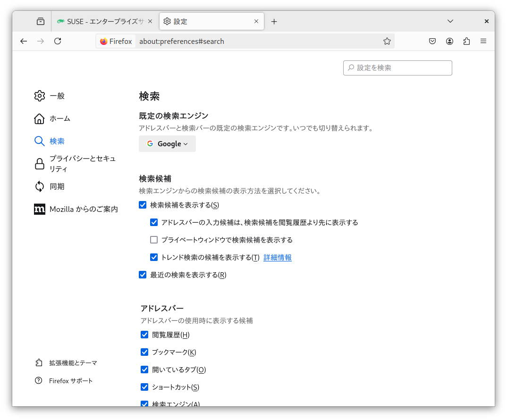Viewport: 507px width, 420px height.
Task: Open the Google default search engine dropdown
Action: click(167, 144)
